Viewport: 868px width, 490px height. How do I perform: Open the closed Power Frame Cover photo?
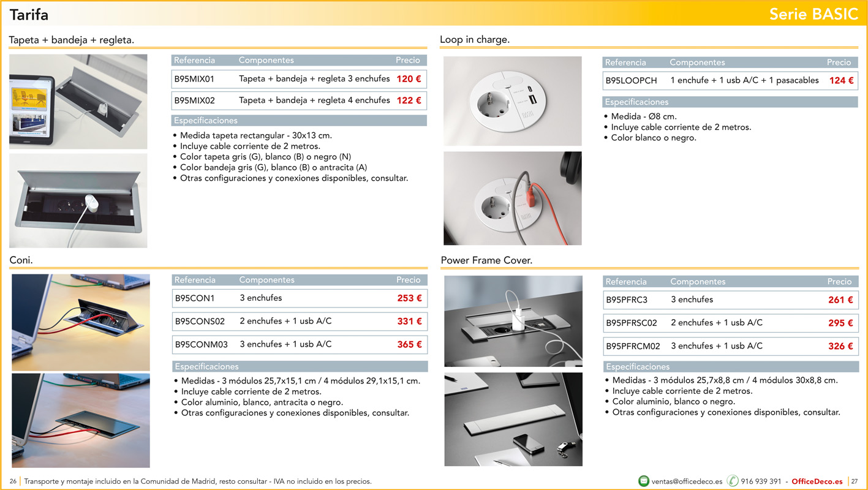pyautogui.click(x=513, y=419)
